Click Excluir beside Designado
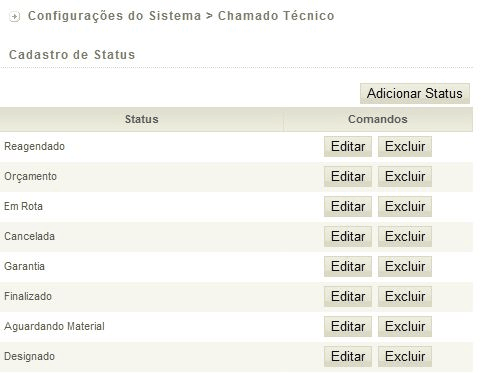The width and height of the screenshot is (484, 373). pos(405,356)
